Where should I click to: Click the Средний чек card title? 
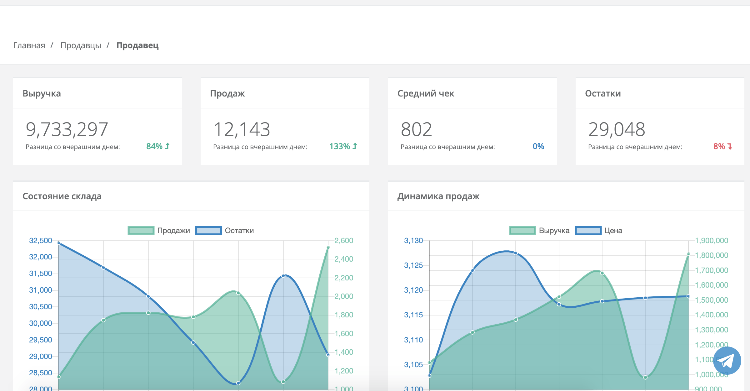[426, 93]
